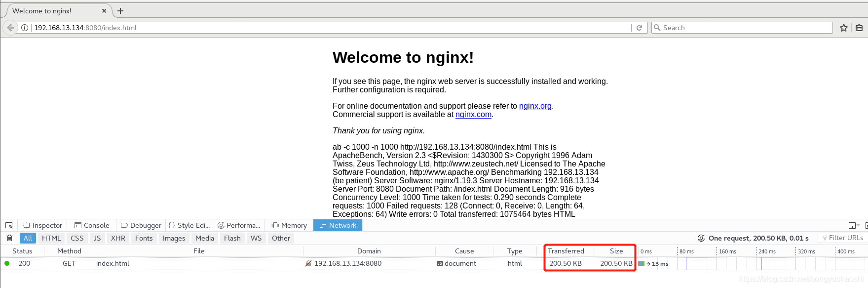Sort requests by File column header

(x=199, y=251)
